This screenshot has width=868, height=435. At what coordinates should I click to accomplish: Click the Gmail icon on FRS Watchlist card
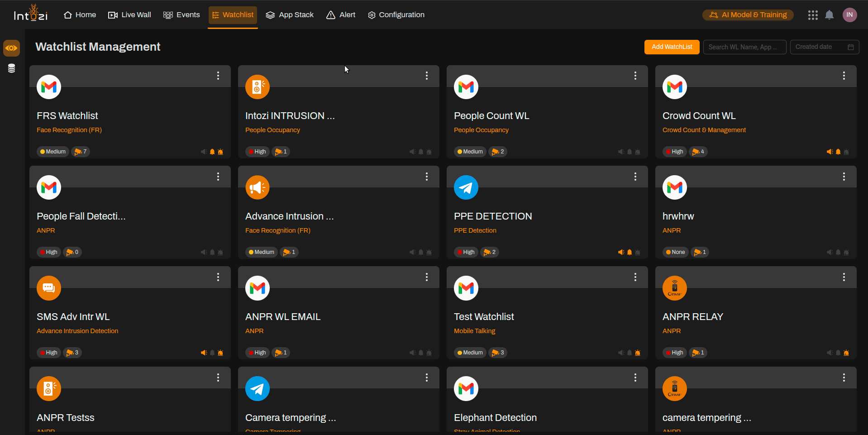49,87
